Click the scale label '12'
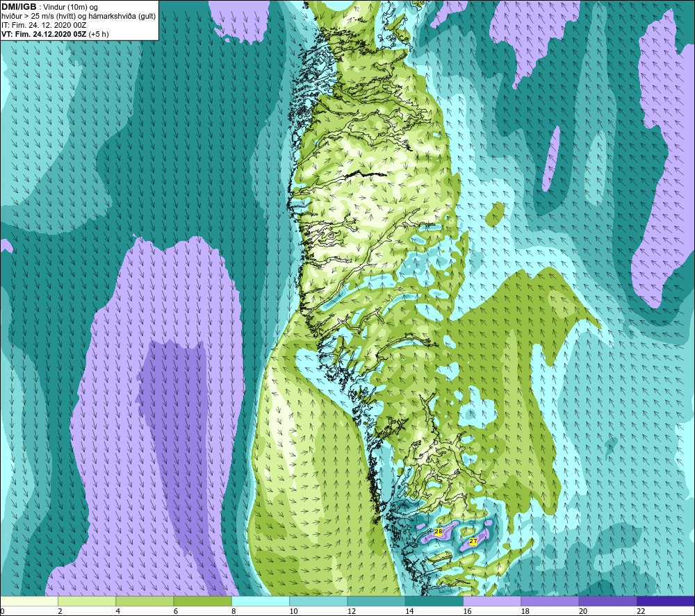This screenshot has width=695, height=616. (352, 611)
